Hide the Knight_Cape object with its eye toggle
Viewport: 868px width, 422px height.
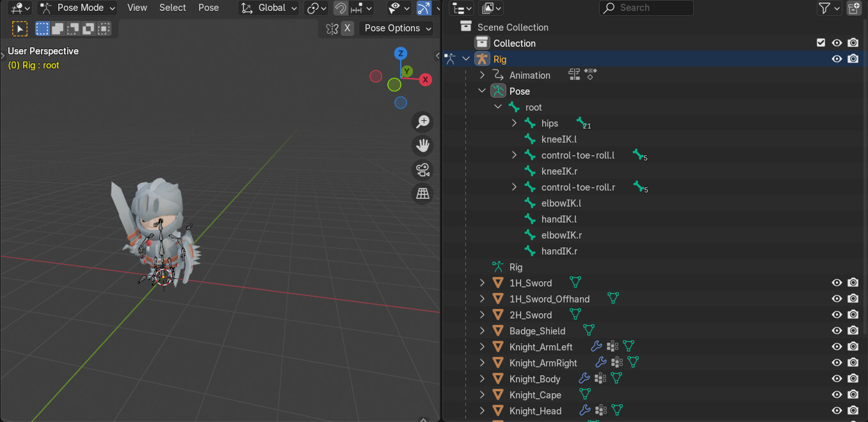tap(837, 395)
